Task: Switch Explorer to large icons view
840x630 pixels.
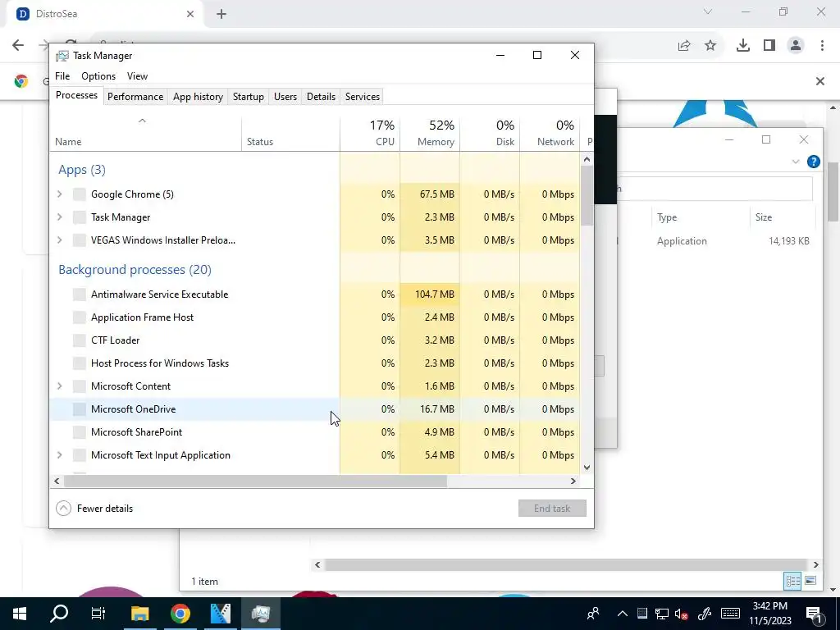Action: (810, 581)
